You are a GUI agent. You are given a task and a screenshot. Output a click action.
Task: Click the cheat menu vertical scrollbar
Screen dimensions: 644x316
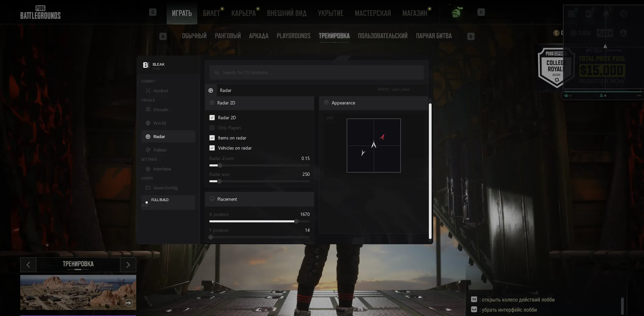click(x=430, y=171)
